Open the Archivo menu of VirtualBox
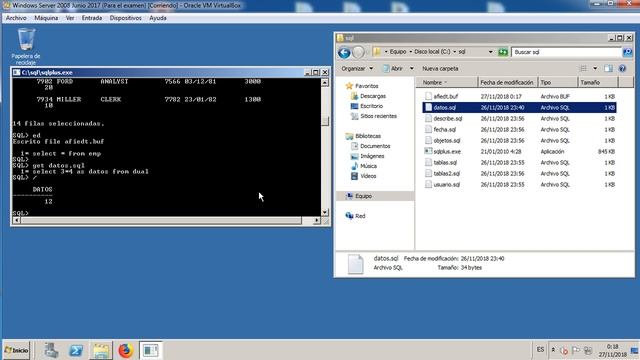Image resolution: width=640 pixels, height=360 pixels. 16,18
